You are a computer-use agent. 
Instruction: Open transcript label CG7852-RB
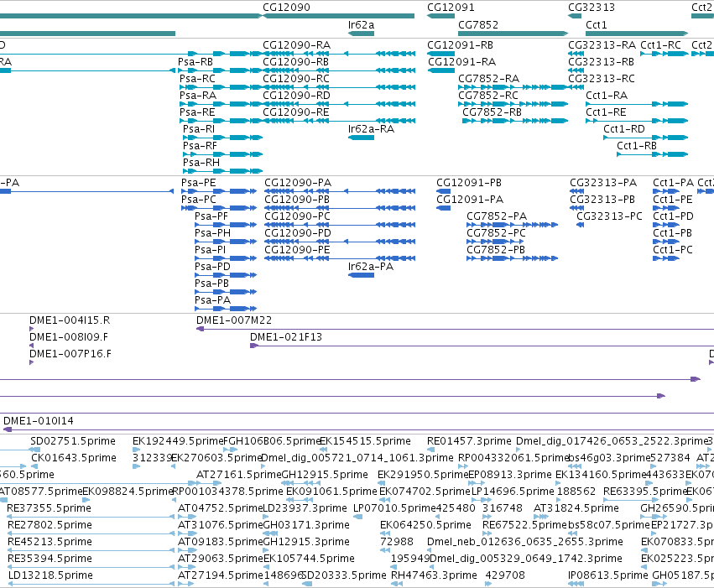click(492, 112)
